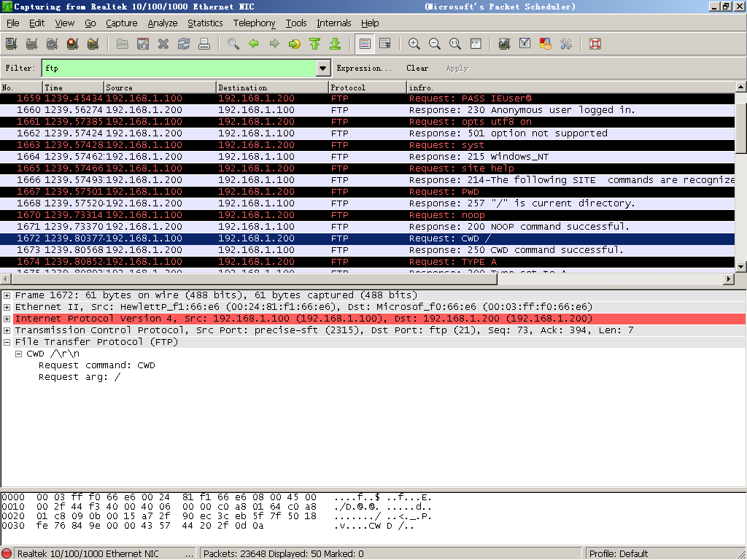Select packet 1673 CWD command successful
Screen dimensions: 747x560
pyautogui.click(x=368, y=250)
